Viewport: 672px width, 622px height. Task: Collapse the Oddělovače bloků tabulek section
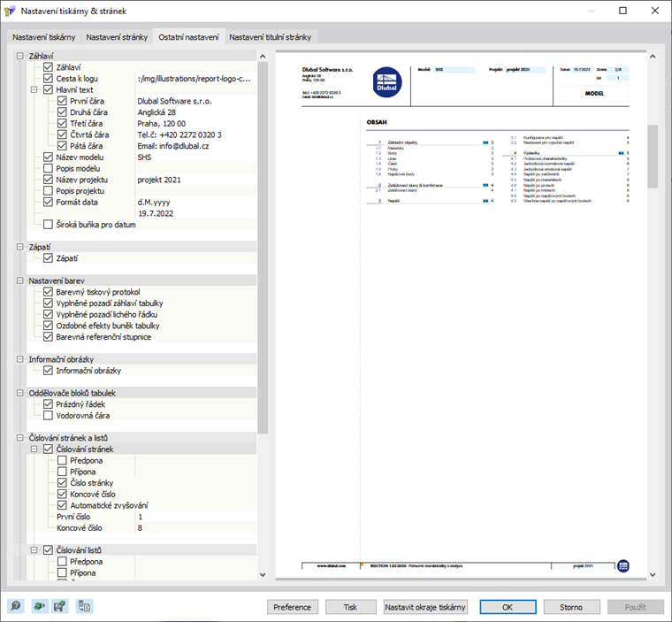click(19, 393)
